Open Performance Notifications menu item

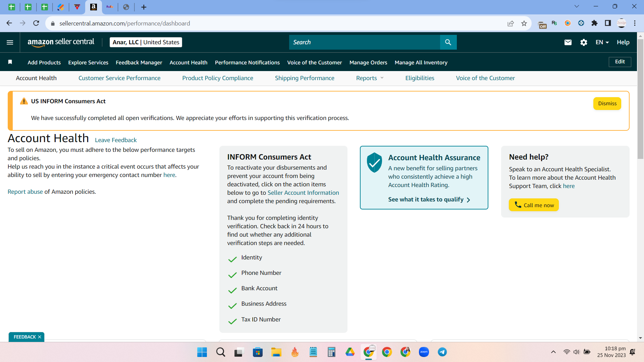[247, 62]
